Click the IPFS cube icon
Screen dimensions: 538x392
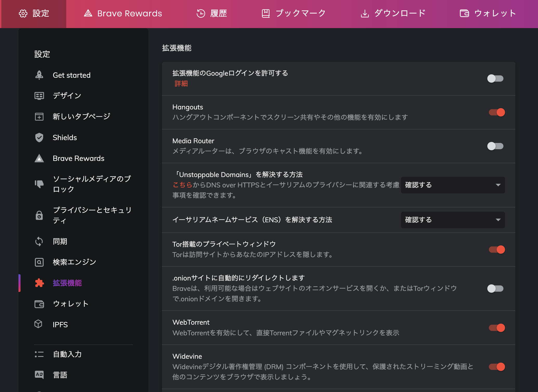point(38,324)
